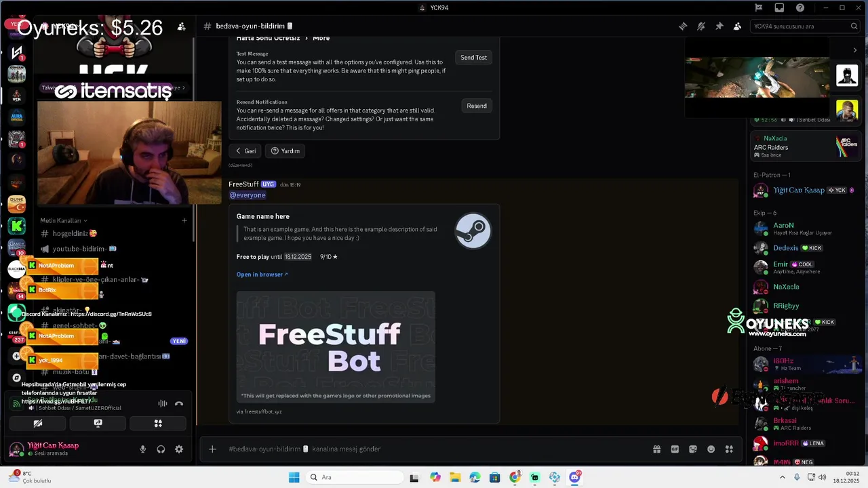
Task: Share your screen button in voice panel
Action: point(98,424)
